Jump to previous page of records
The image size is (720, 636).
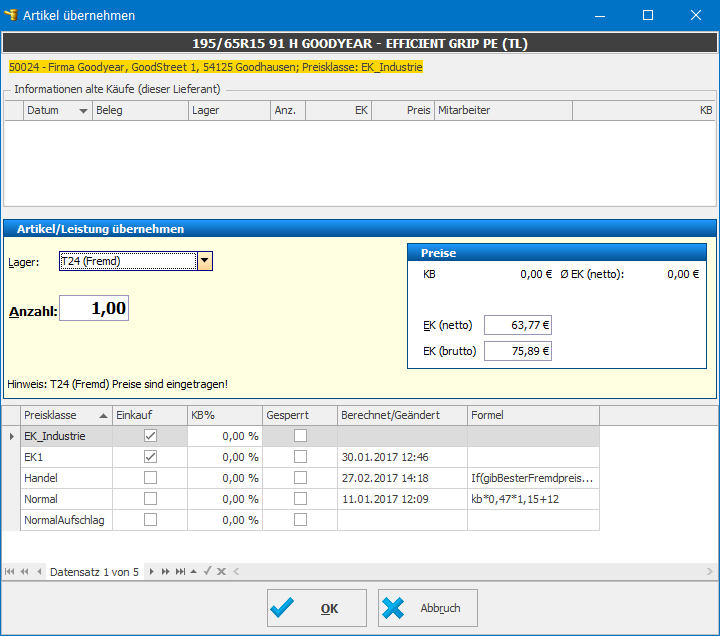[25, 572]
